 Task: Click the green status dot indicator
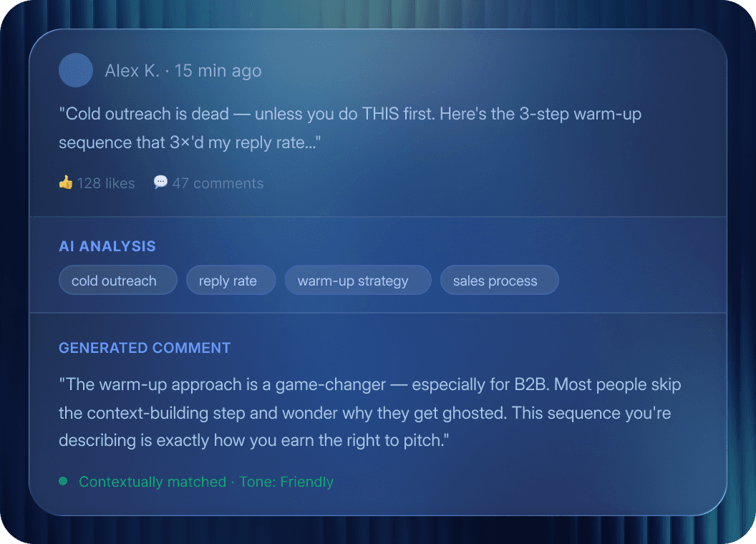click(x=63, y=481)
